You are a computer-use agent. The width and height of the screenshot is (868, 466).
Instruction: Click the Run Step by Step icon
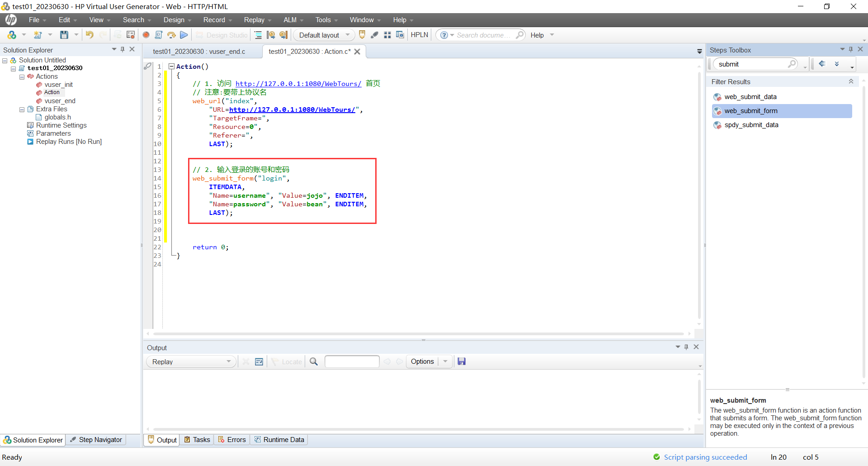[171, 35]
